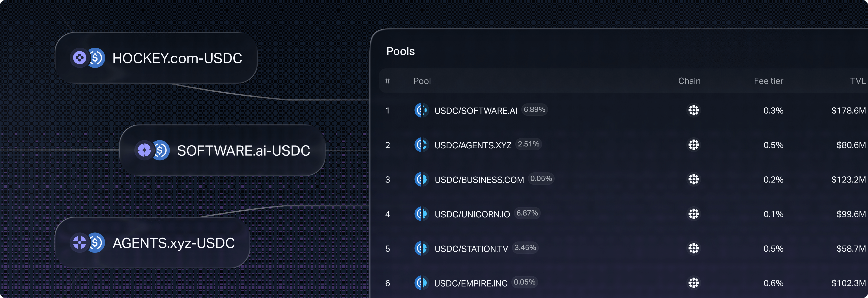Click the AGENTS.xyz-USDC token pair icon
868x298 pixels.
pyautogui.click(x=88, y=243)
